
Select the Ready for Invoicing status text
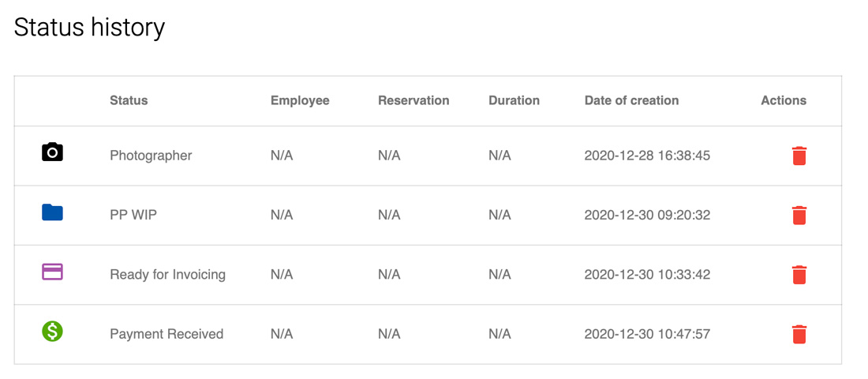point(168,274)
